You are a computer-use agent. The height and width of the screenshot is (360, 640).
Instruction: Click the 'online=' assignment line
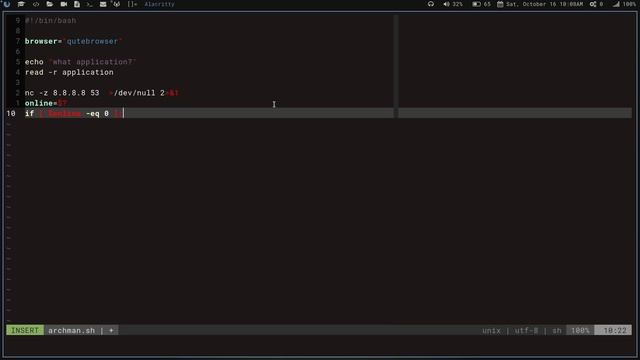[46, 103]
